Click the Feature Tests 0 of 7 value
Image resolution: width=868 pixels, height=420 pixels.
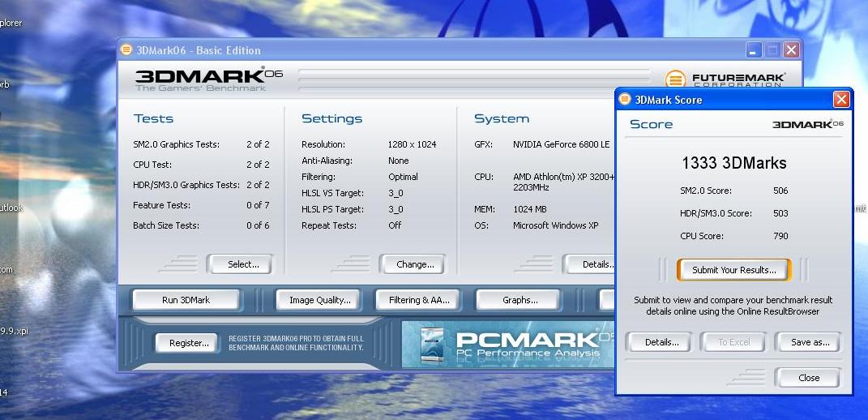point(258,206)
